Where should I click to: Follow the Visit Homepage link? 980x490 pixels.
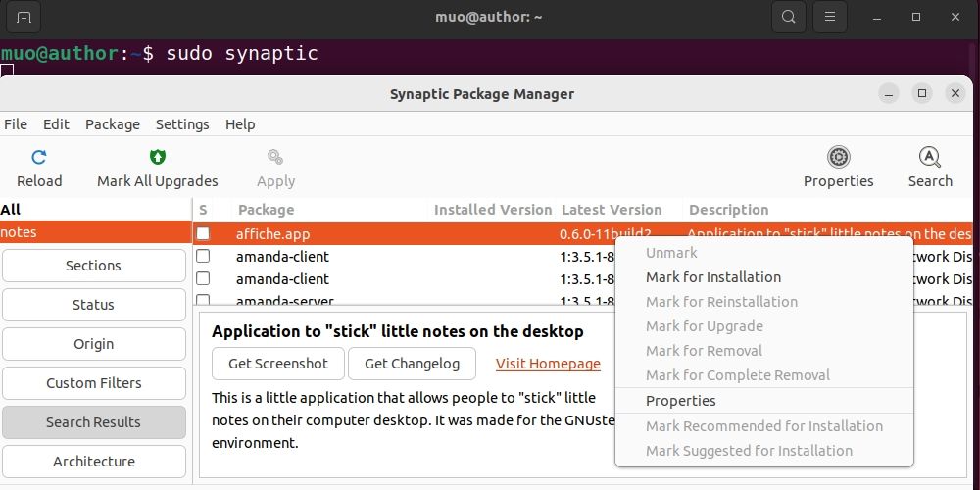tap(548, 364)
